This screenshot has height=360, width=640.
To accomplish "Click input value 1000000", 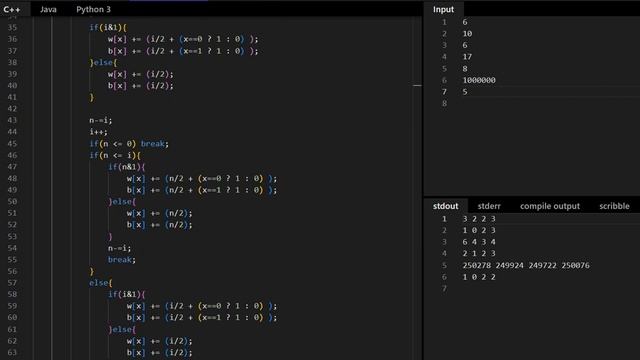I will point(479,80).
